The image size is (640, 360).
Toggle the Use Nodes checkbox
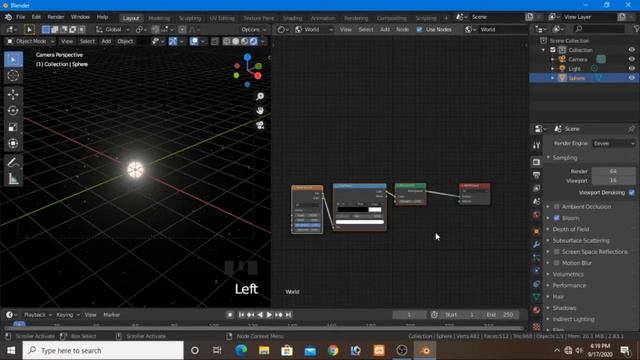(x=420, y=29)
